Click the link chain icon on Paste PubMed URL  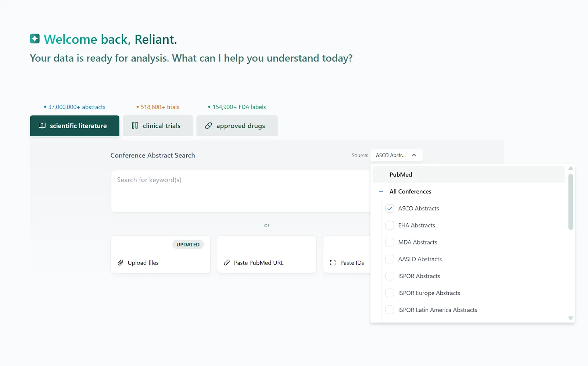click(x=227, y=263)
